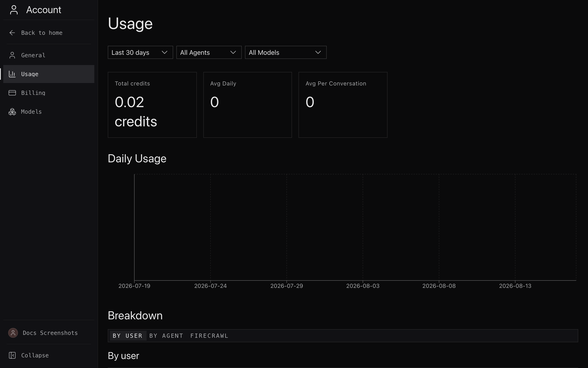
Task: Open the All Agents filter dropdown
Action: [x=209, y=52]
